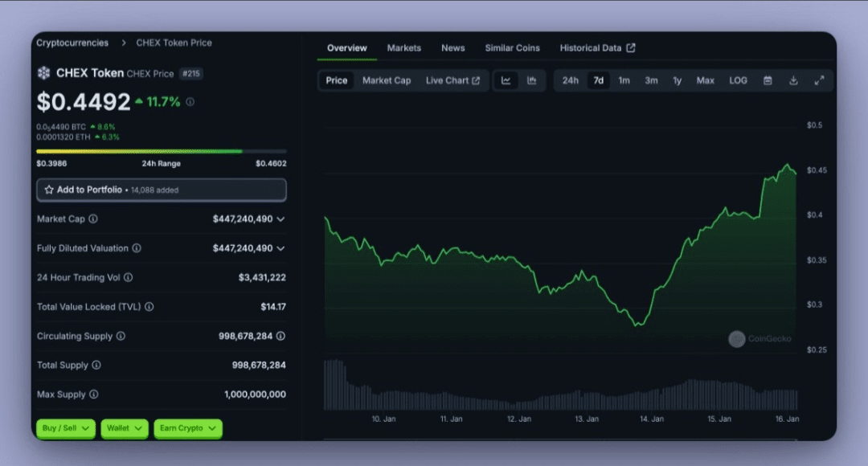Click the $14.17 TVL value
868x466 pixels.
(273, 307)
